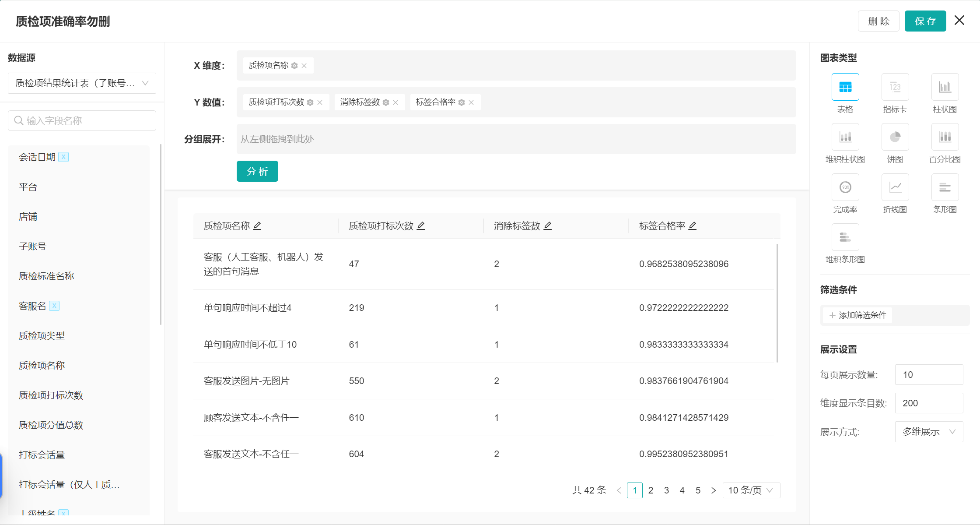Click the 分析 analyze button

257,171
